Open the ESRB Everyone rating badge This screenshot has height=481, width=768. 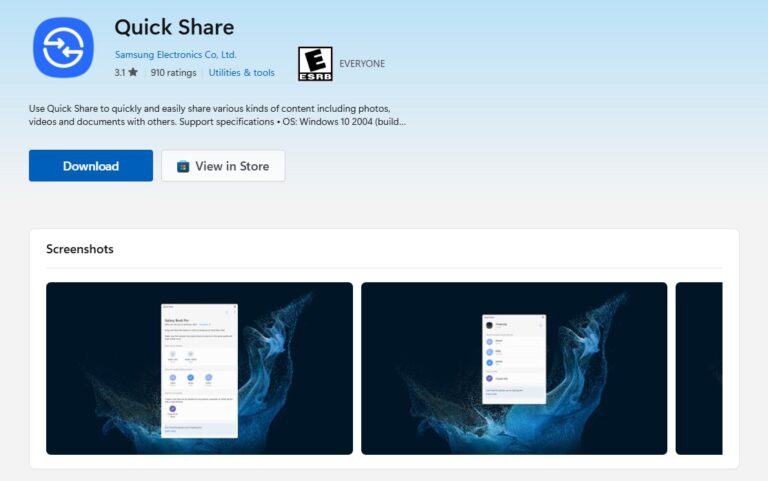click(315, 64)
